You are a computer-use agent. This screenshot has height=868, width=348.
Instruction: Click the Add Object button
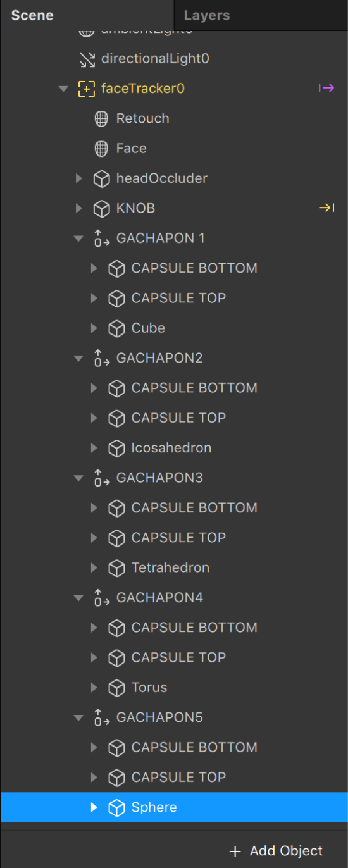(x=276, y=851)
